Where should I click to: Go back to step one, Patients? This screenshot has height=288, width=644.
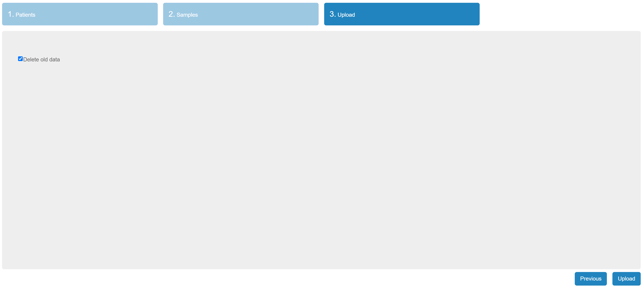pyautogui.click(x=80, y=14)
